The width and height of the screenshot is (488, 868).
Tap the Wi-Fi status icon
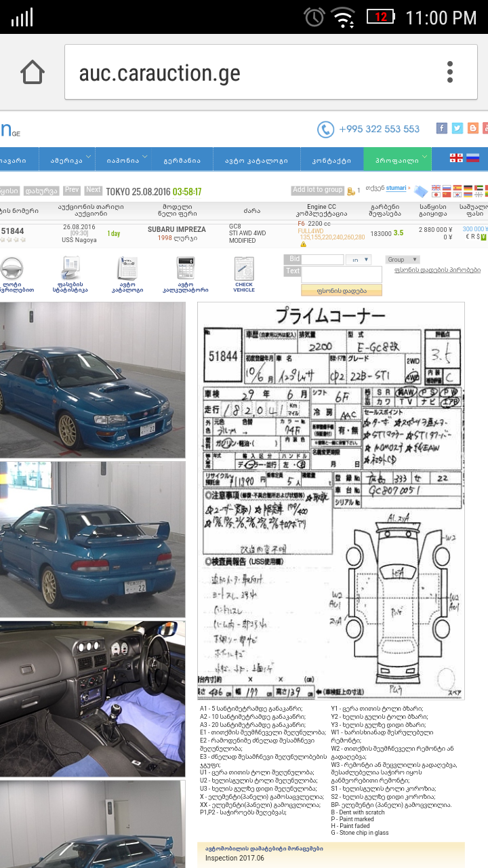tap(344, 17)
